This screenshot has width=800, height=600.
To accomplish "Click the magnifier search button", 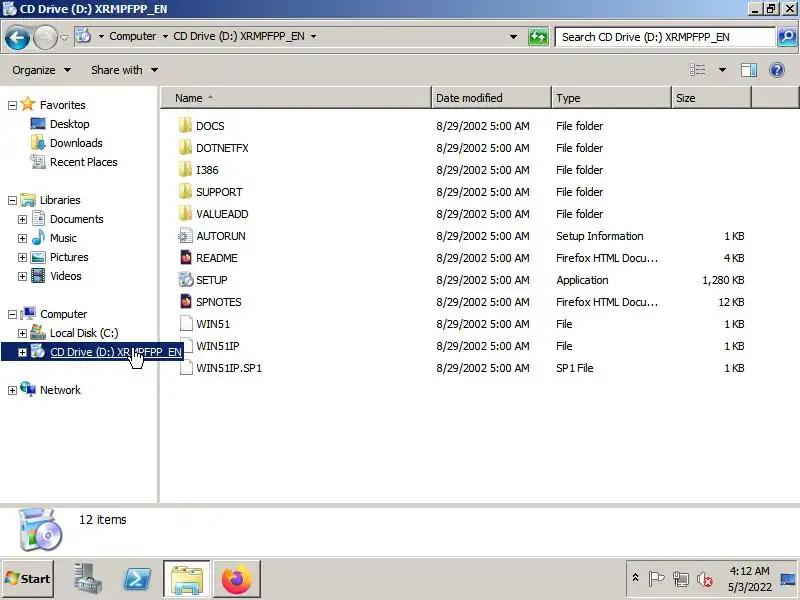I will pyautogui.click(x=787, y=37).
